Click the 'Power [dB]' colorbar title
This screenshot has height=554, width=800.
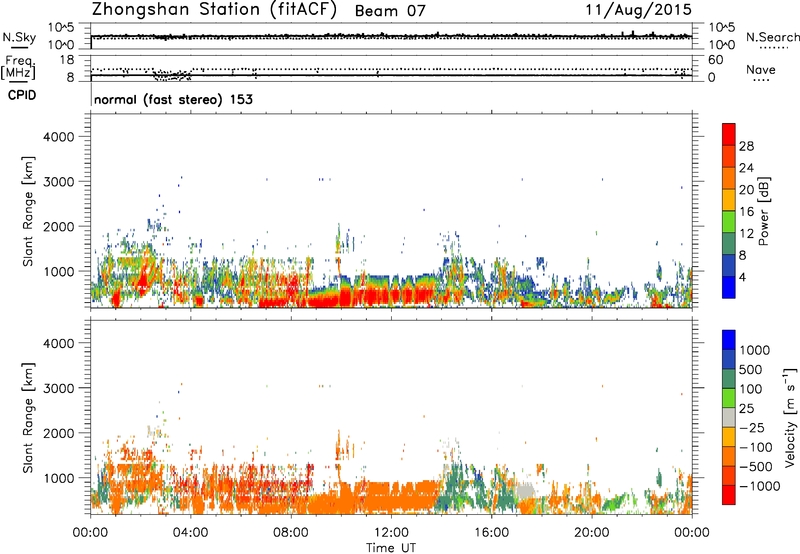763,211
